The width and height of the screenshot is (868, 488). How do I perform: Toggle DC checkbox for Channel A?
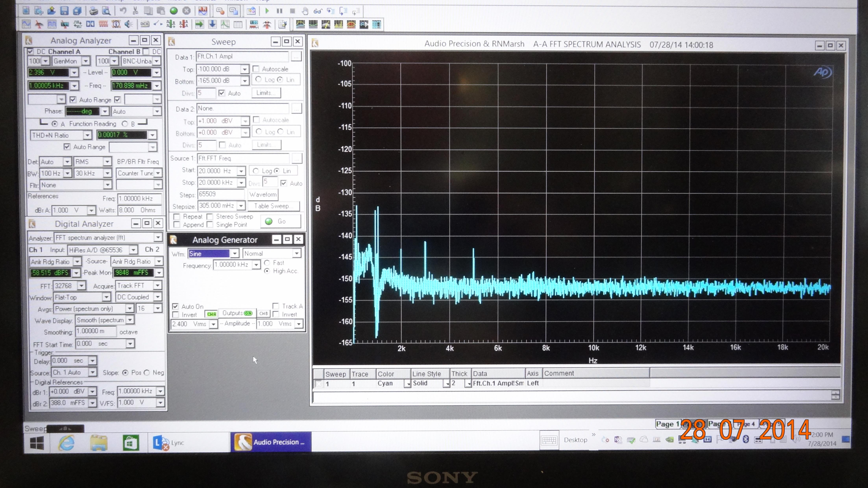[30, 51]
